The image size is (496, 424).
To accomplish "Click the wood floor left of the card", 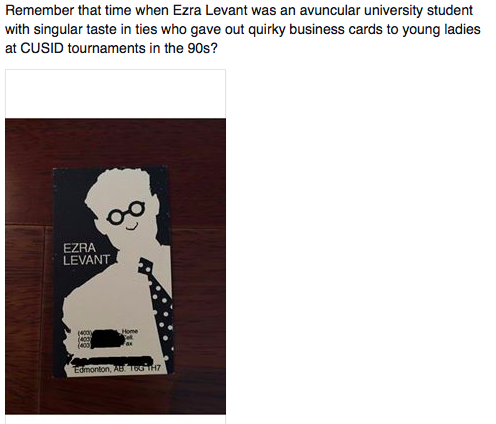I will point(29,267).
